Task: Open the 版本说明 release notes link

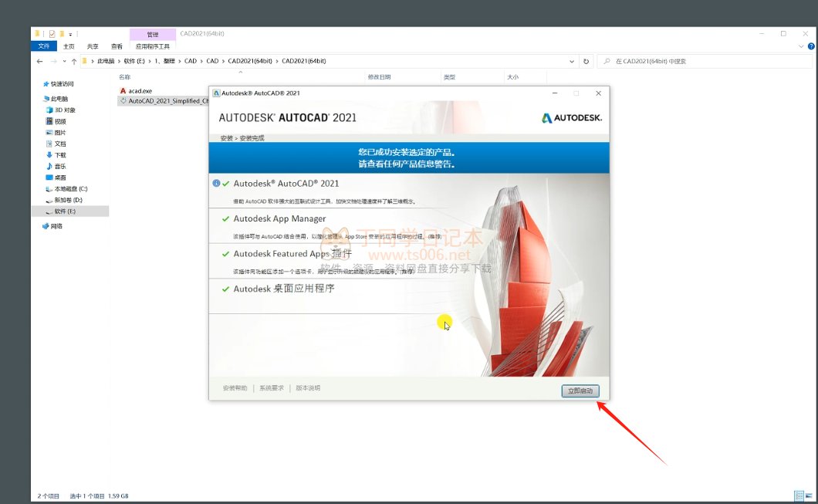Action: (308, 388)
